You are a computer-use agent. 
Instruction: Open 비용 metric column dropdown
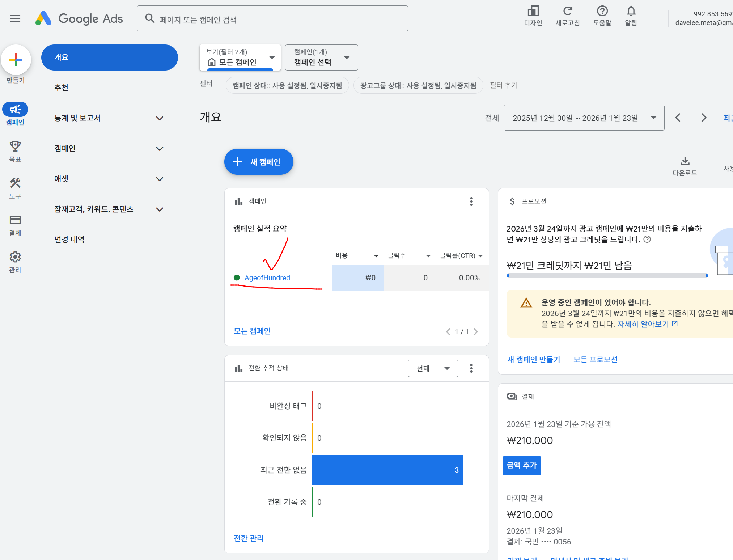tap(376, 256)
